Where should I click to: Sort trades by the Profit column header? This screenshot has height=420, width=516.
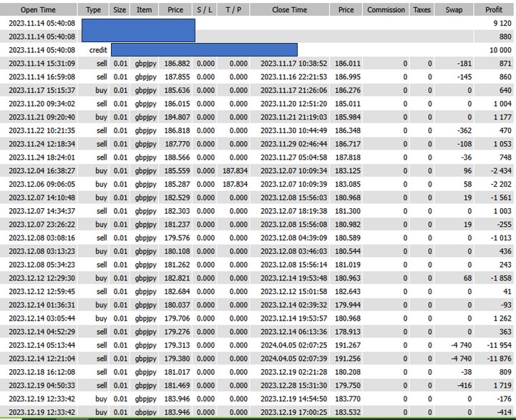tap(493, 10)
